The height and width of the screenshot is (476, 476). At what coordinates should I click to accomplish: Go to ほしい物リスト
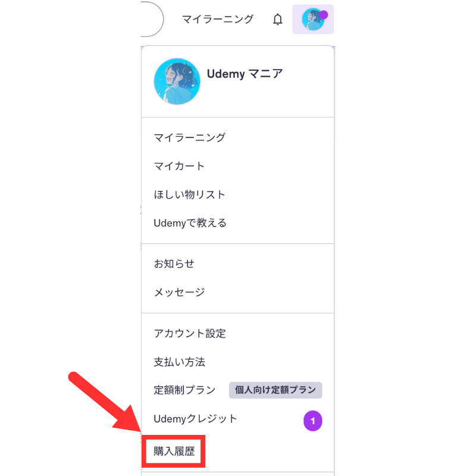coord(190,195)
